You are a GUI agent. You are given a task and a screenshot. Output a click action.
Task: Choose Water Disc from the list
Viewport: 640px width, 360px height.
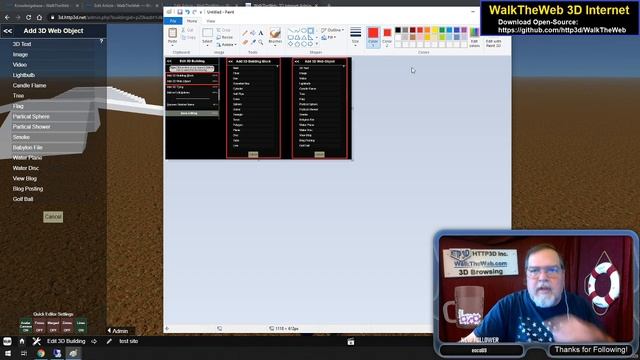point(26,168)
